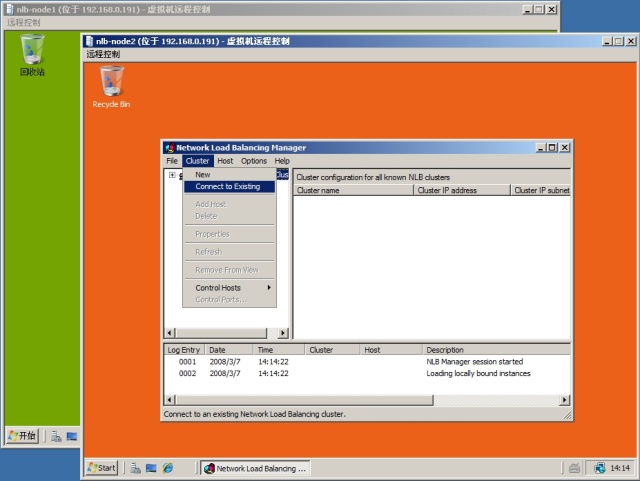This screenshot has height=481, width=640.
Task: Select Connect to Existing in Cluster menu
Action: (228, 187)
